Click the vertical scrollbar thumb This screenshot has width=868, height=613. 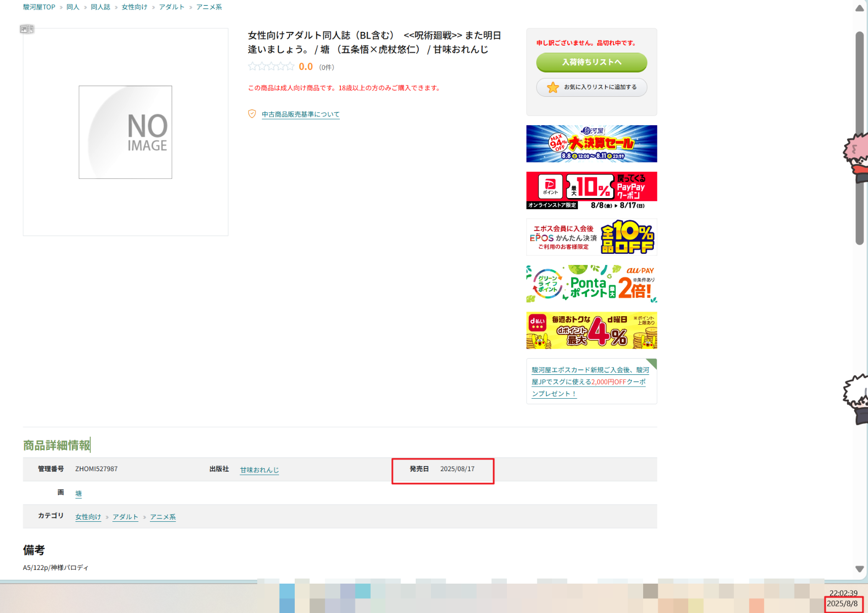tap(859, 138)
